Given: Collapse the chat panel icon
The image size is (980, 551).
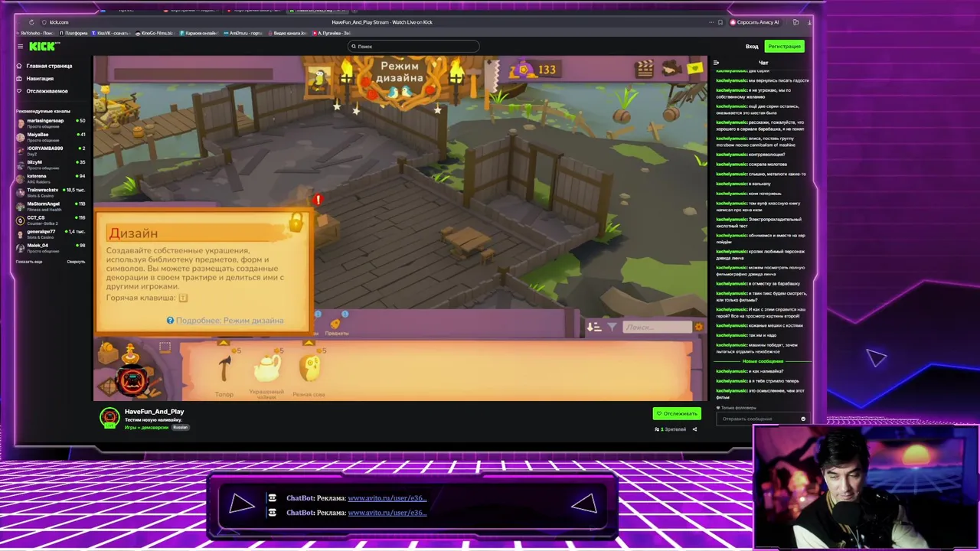Looking at the screenshot, I should tap(716, 63).
